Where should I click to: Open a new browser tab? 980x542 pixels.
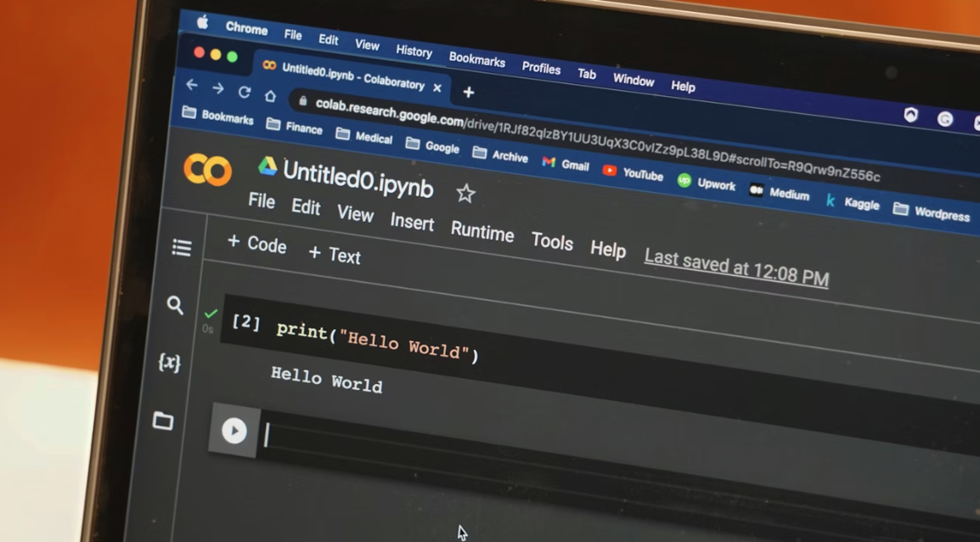coord(468,93)
